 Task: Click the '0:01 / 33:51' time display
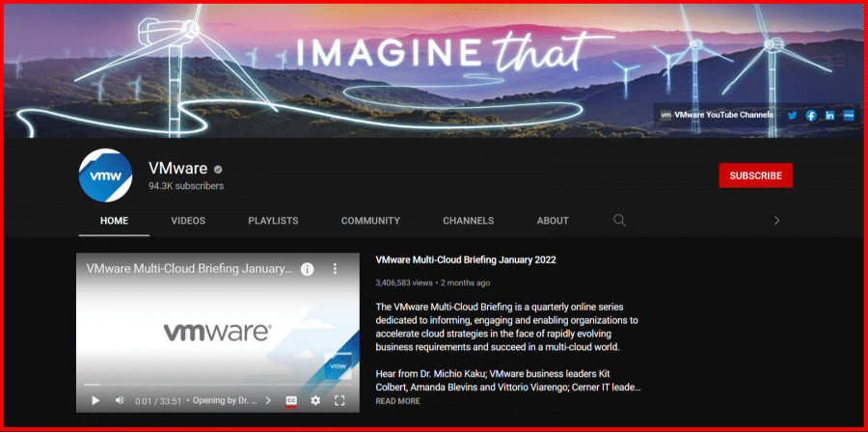coord(158,401)
